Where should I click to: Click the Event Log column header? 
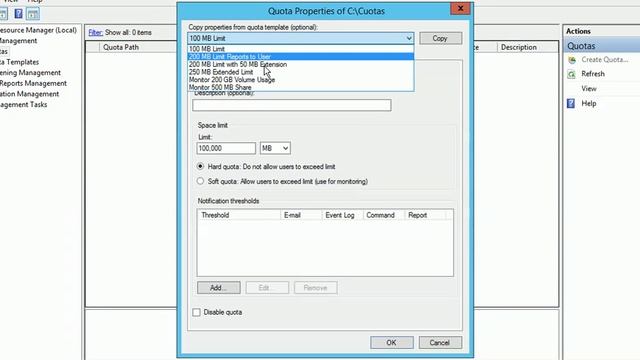pyautogui.click(x=342, y=215)
